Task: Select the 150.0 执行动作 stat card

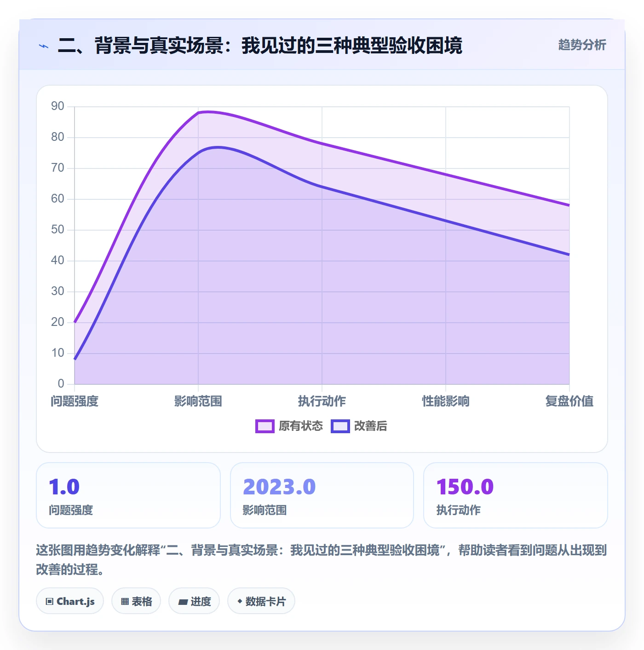Action: point(516,495)
